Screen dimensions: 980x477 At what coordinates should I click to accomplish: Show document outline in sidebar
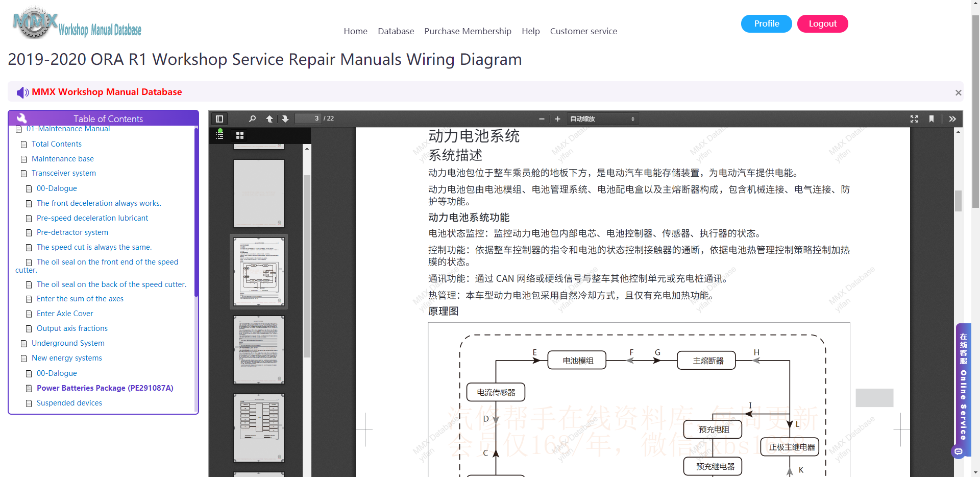tap(220, 135)
